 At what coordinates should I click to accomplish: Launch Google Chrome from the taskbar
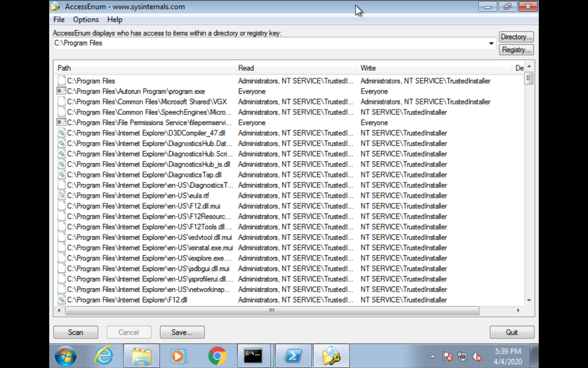[217, 356]
